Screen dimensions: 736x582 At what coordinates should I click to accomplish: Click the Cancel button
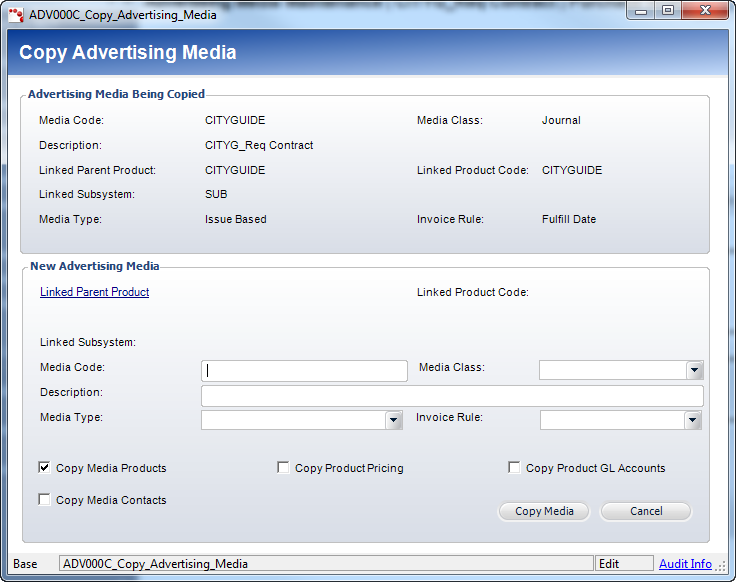tap(646, 511)
